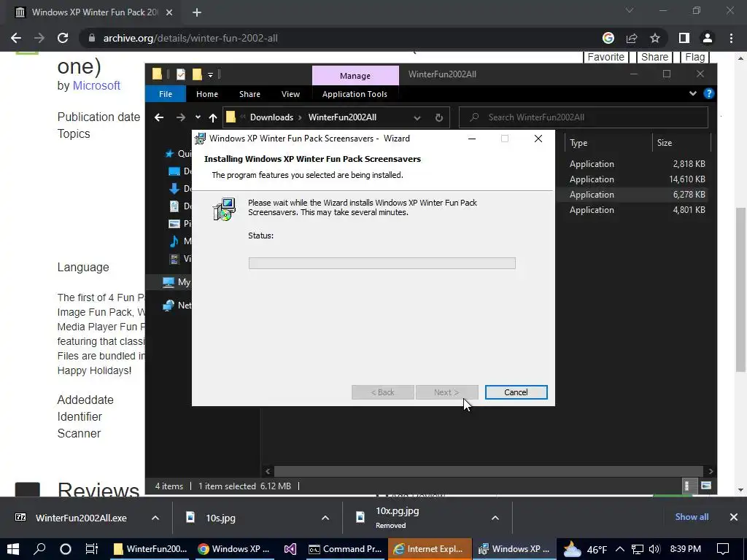This screenshot has height=560, width=747.
Task: Open the File menu in Explorer
Action: [x=166, y=94]
